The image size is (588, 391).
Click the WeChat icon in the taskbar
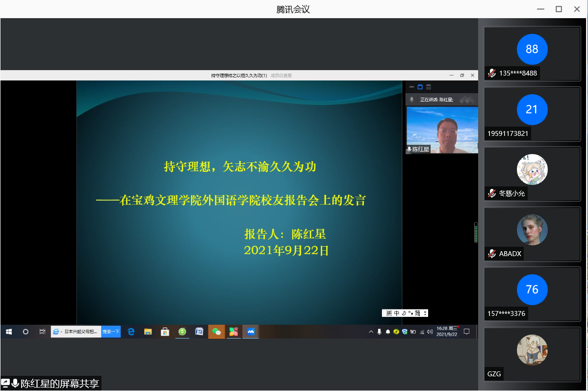pyautogui.click(x=216, y=332)
